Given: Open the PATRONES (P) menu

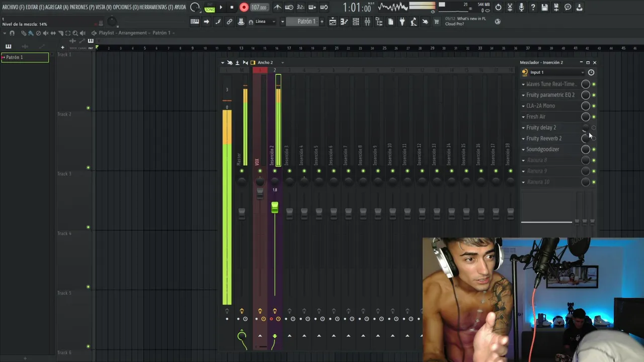Looking at the screenshot, I should 82,7.
